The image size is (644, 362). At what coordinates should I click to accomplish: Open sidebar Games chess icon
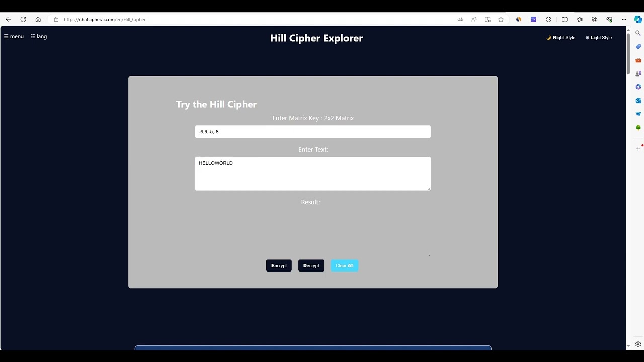coord(638,73)
